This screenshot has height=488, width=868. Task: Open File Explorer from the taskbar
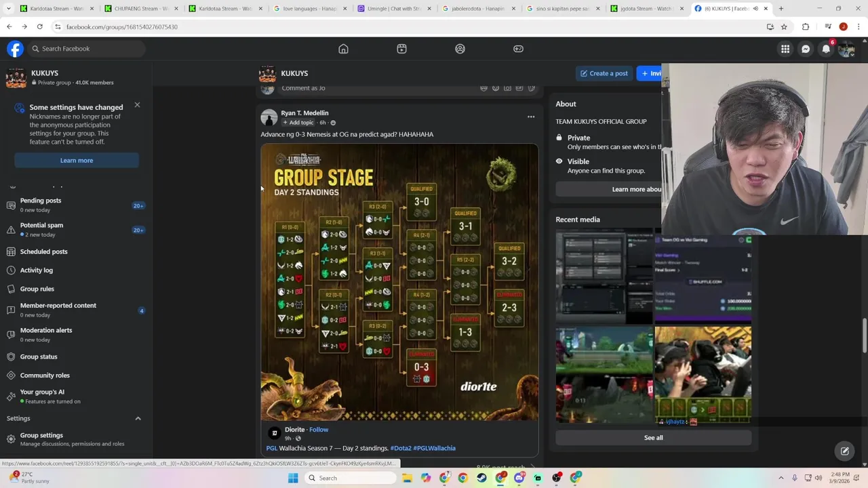pos(407,478)
